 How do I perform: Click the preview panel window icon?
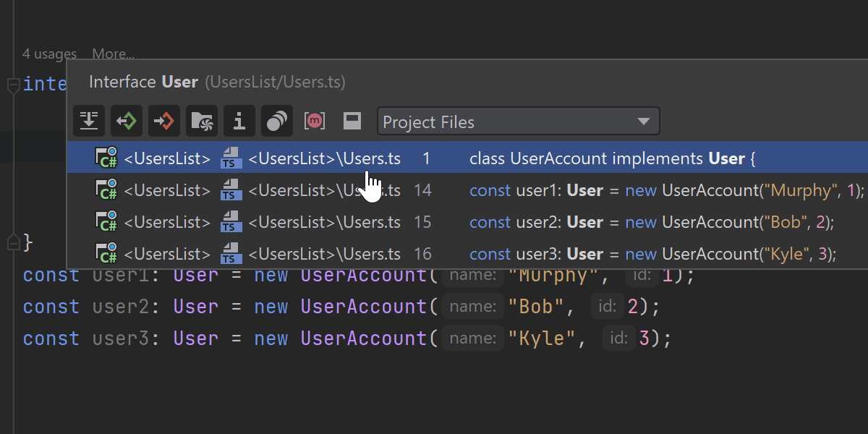[x=352, y=121]
